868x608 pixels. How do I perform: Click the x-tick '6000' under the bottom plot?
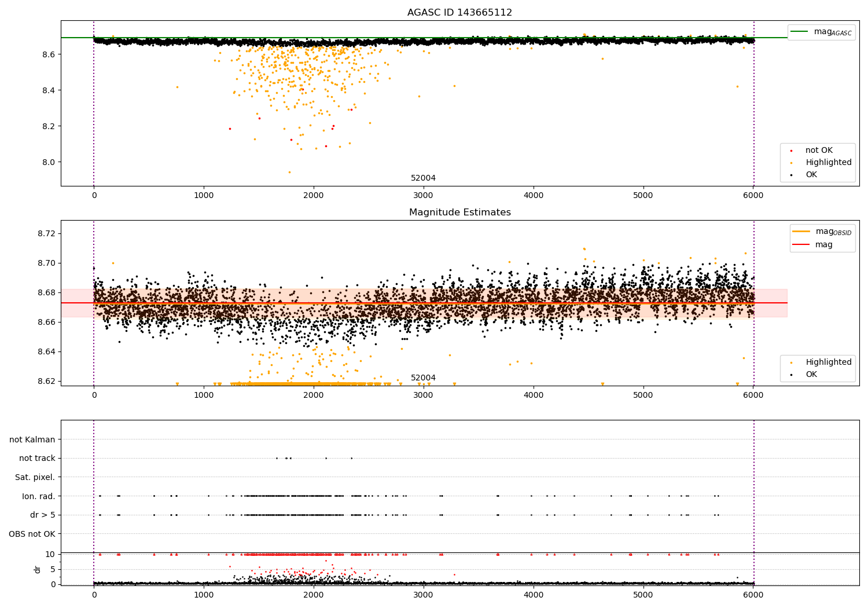[753, 595]
